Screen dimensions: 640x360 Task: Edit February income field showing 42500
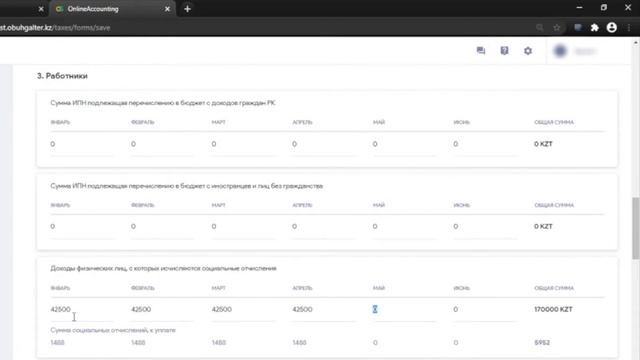click(162, 309)
